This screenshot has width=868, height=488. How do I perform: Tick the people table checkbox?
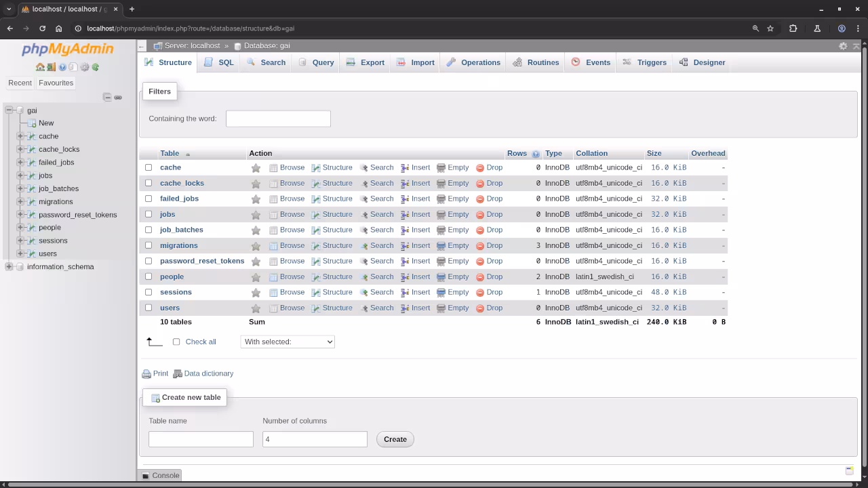149,277
